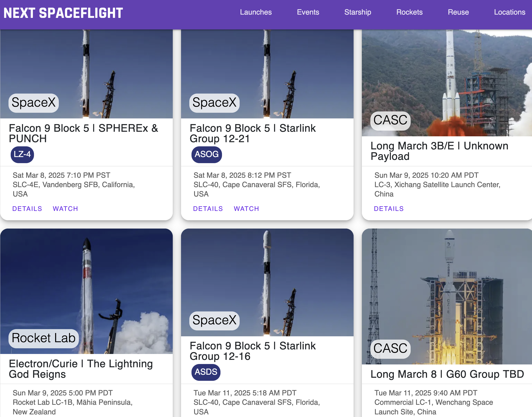
Task: Click CASC badge on Long March 8 card
Action: click(x=390, y=349)
